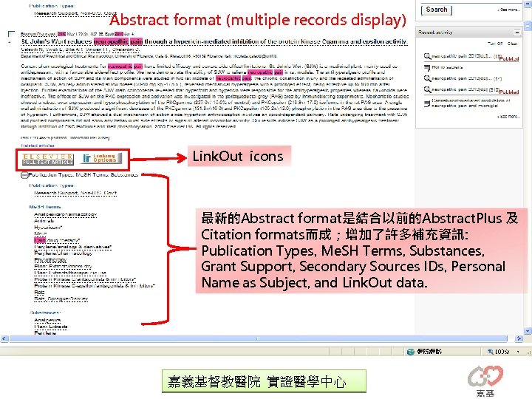Tick the checkbox beside the St. John's Wort record
532x399 pixels.
(x=11, y=34)
